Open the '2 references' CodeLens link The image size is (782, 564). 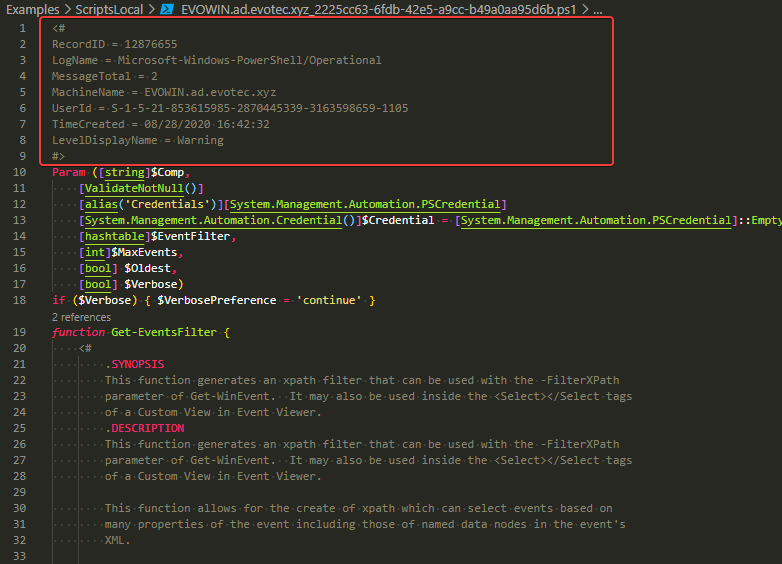pos(81,317)
